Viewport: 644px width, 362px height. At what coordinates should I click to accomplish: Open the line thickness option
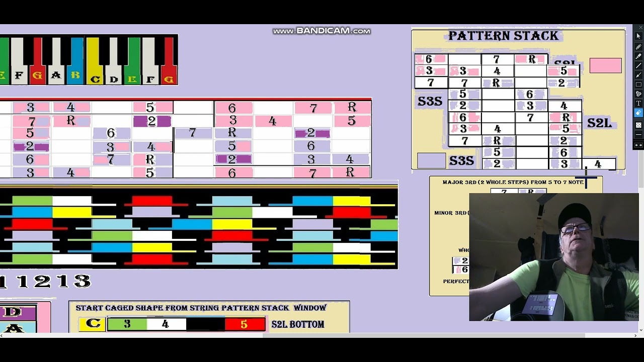(638, 135)
